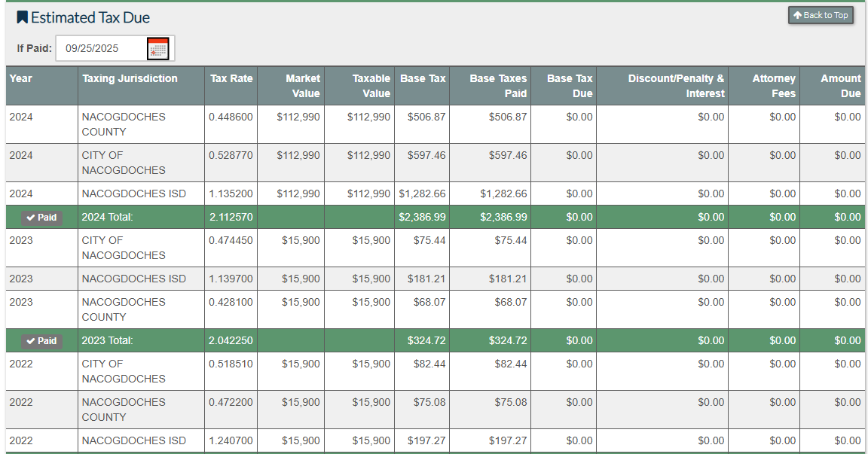Click the Discount/Penalty & Interest header
Screen dimensions: 868x454
[676, 86]
